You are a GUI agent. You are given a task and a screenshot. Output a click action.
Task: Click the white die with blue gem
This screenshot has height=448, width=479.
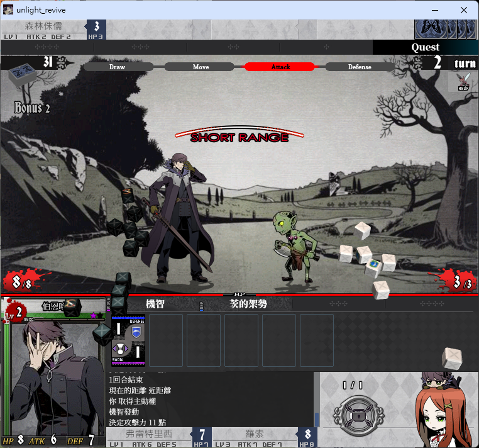coord(373,267)
